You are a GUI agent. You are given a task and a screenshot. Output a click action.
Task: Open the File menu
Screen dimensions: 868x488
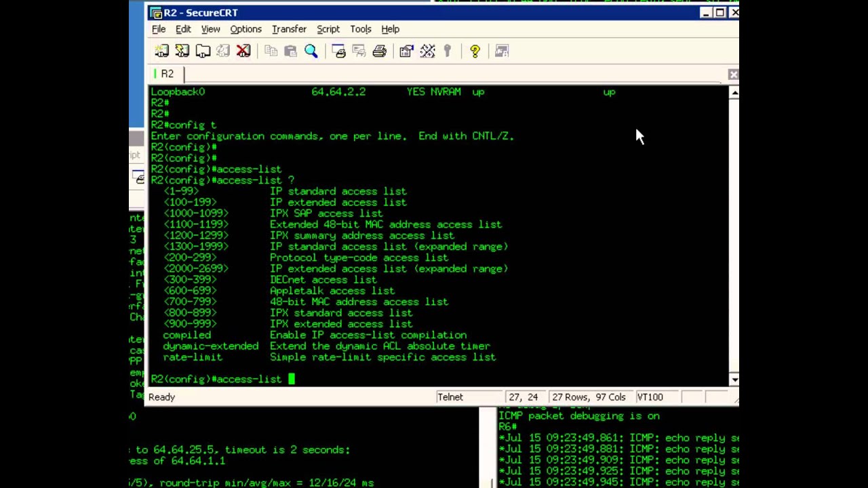pos(159,29)
